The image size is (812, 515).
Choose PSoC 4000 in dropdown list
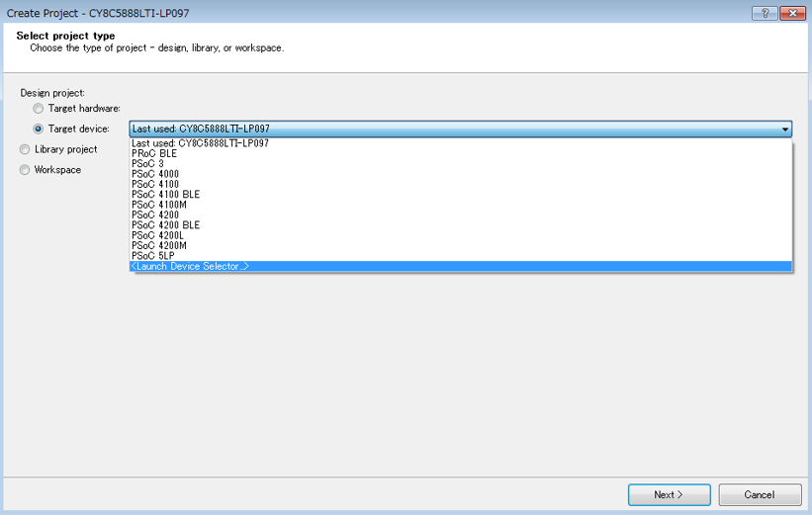[460, 174]
